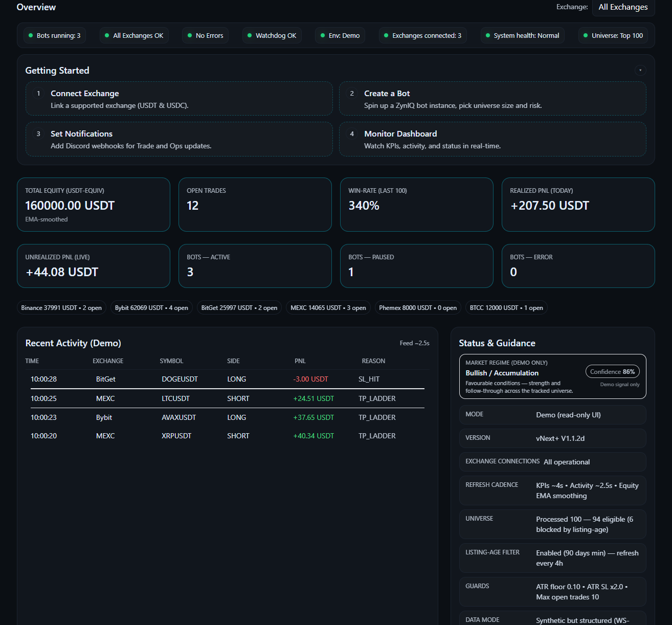Open the All Exchanges selector
Viewport: 672px width, 625px height.
coord(623,7)
